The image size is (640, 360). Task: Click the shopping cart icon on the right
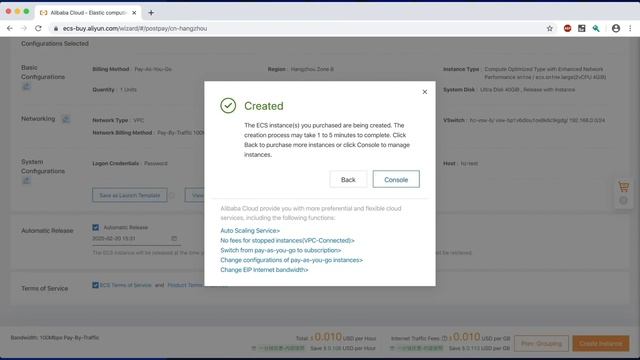pyautogui.click(x=623, y=187)
